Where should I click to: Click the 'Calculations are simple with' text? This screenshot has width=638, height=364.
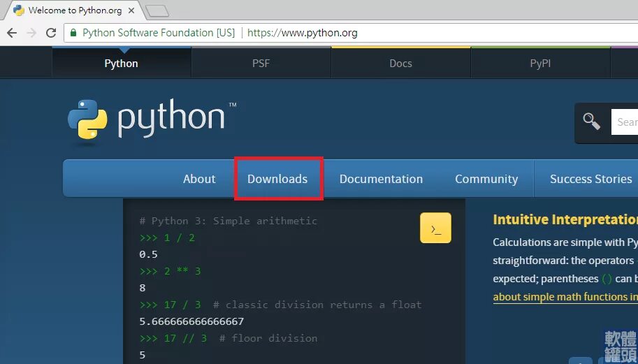(559, 242)
